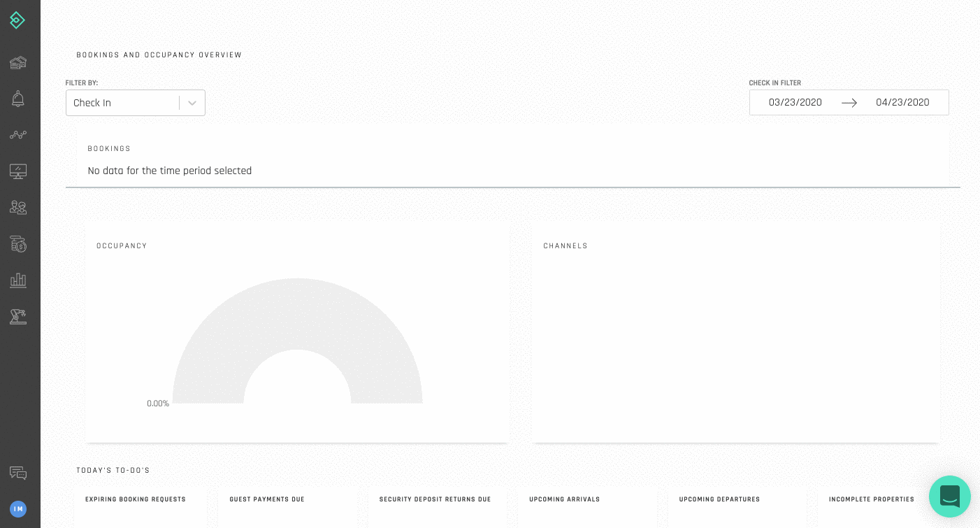
Task: Open the IM user profile avatar
Action: click(x=18, y=509)
